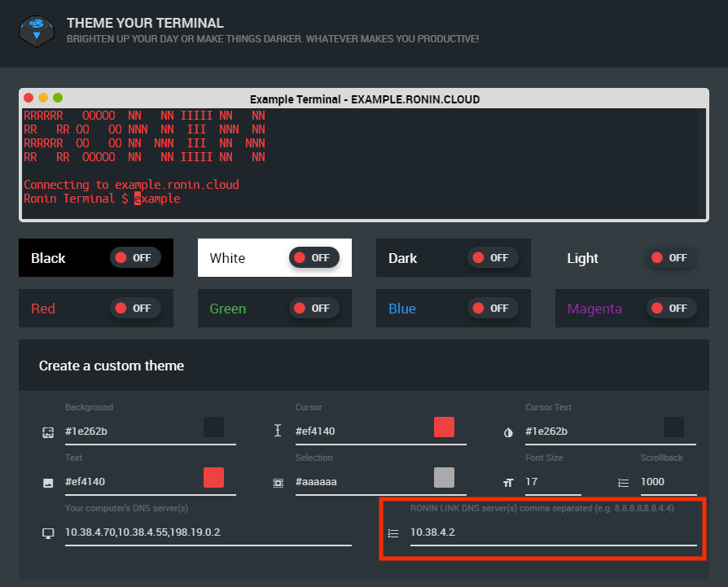
Task: Switch on the Blue theme toggle
Action: (x=493, y=308)
